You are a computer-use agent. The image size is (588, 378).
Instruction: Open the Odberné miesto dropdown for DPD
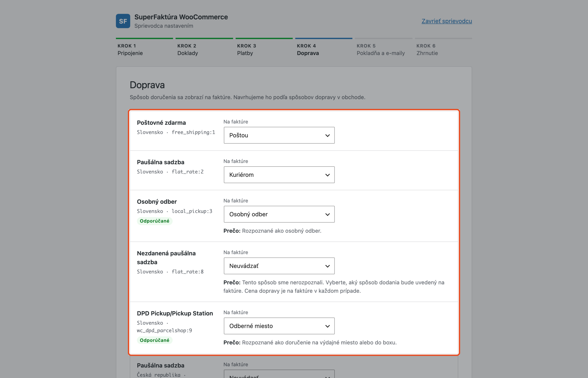[x=279, y=326]
